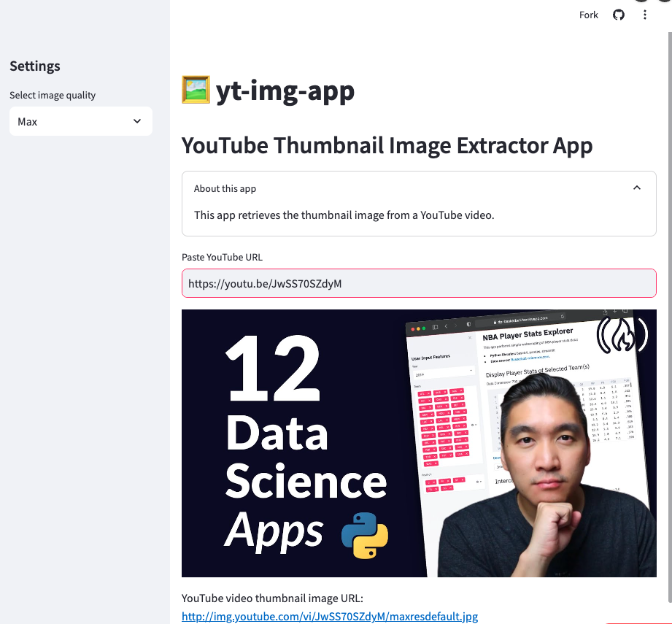
Task: Click the framed picture emoji icon
Action: (196, 90)
